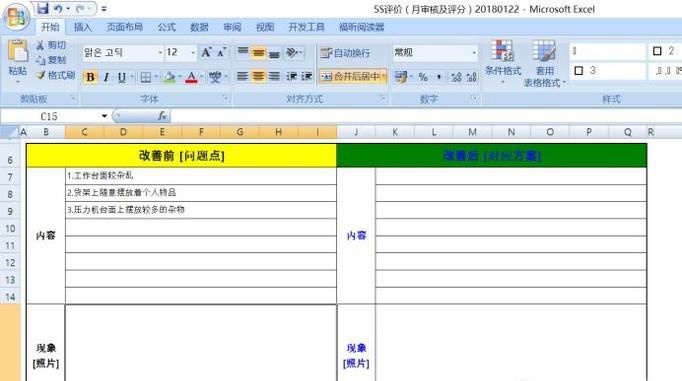Open the Name Box C15 dropdown arrow
Viewport: 682px width, 381px height.
(104, 116)
